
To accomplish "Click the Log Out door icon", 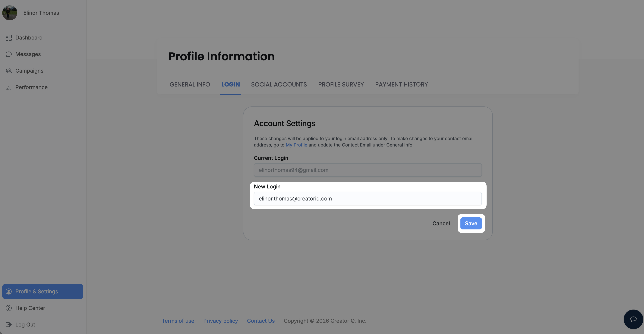I will (x=8, y=324).
